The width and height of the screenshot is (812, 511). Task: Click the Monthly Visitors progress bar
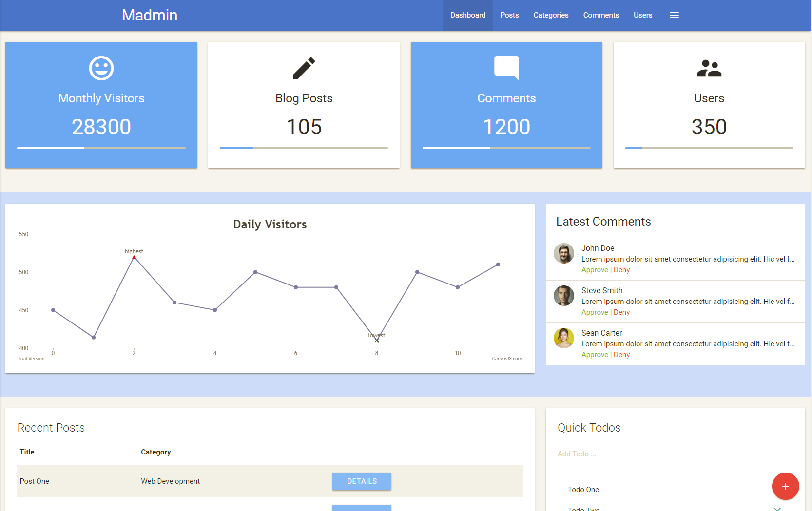pyautogui.click(x=101, y=148)
